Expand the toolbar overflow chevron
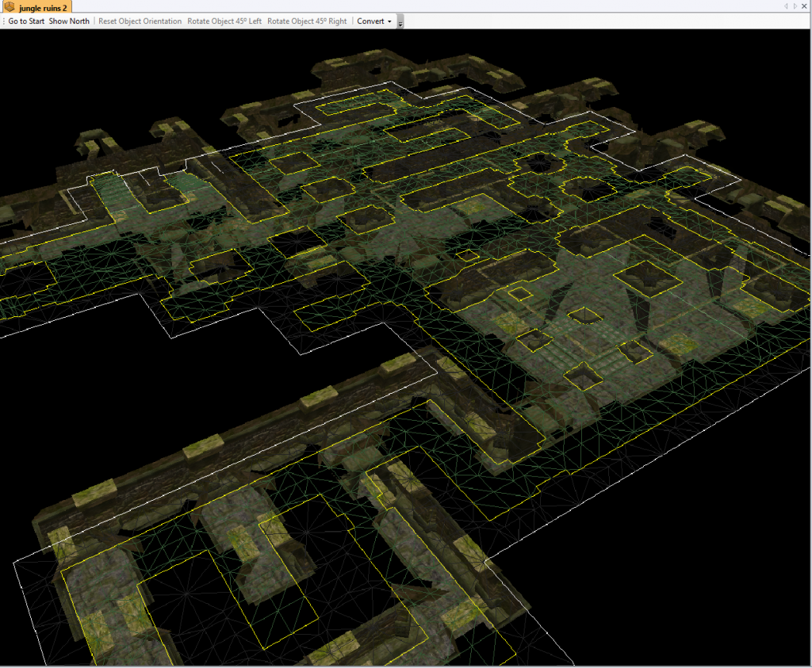812x668 pixels. [x=400, y=21]
